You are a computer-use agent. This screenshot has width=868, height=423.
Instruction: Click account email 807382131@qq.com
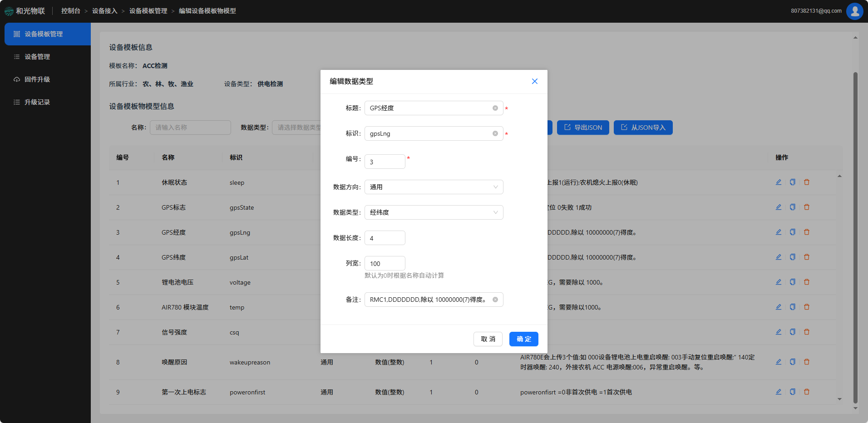coord(816,11)
